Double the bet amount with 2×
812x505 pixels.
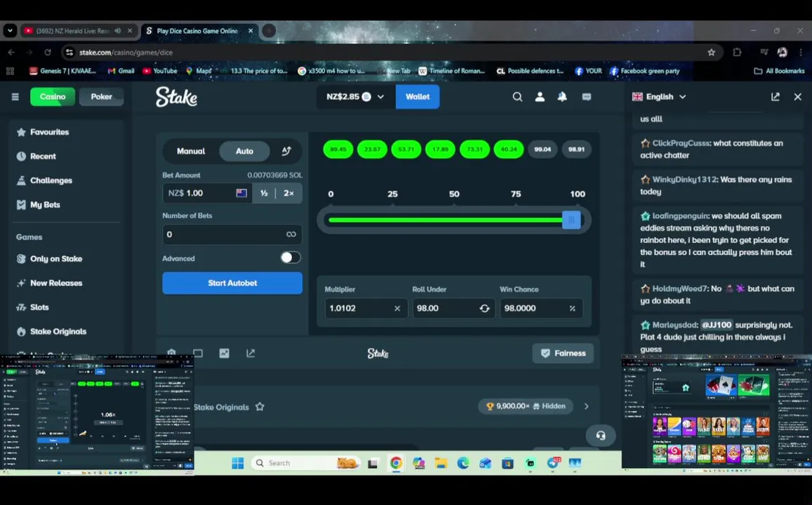pyautogui.click(x=288, y=193)
